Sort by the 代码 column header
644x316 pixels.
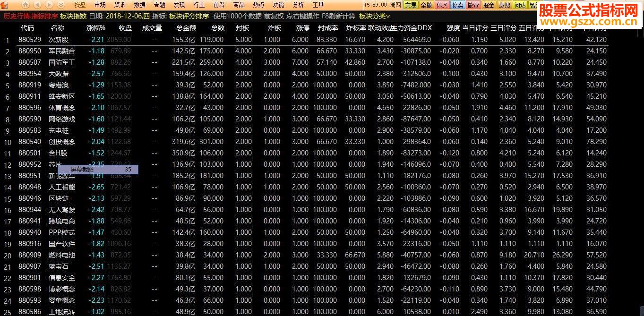(27, 28)
